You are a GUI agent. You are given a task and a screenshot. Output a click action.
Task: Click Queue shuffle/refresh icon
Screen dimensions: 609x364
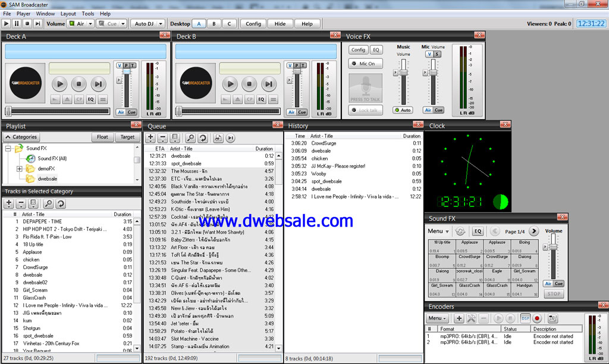[x=203, y=138]
